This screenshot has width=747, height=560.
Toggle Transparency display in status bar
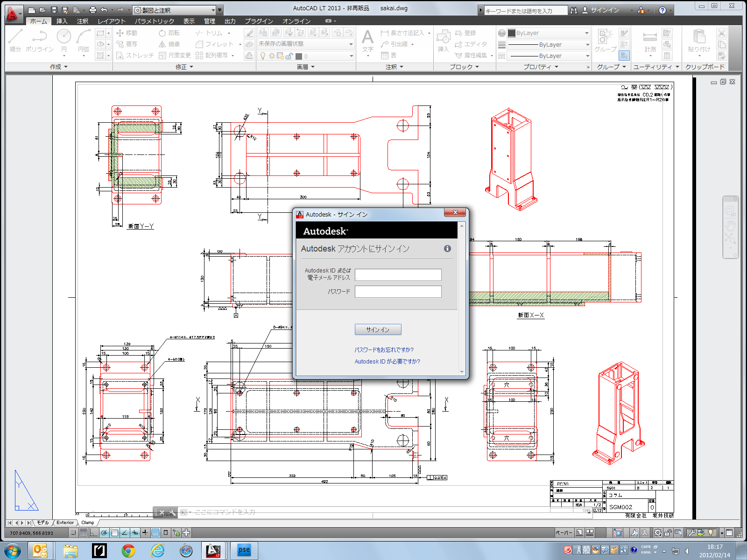(x=155, y=532)
